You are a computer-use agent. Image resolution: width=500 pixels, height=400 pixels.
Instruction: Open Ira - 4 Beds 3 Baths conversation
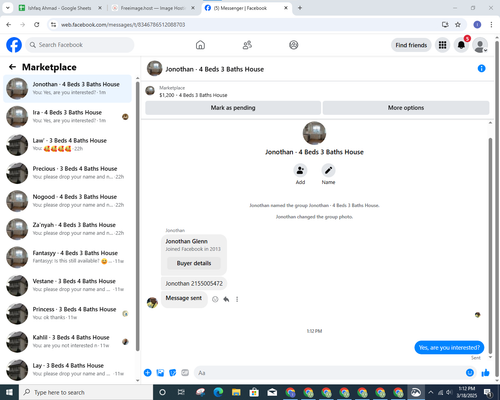[67, 116]
